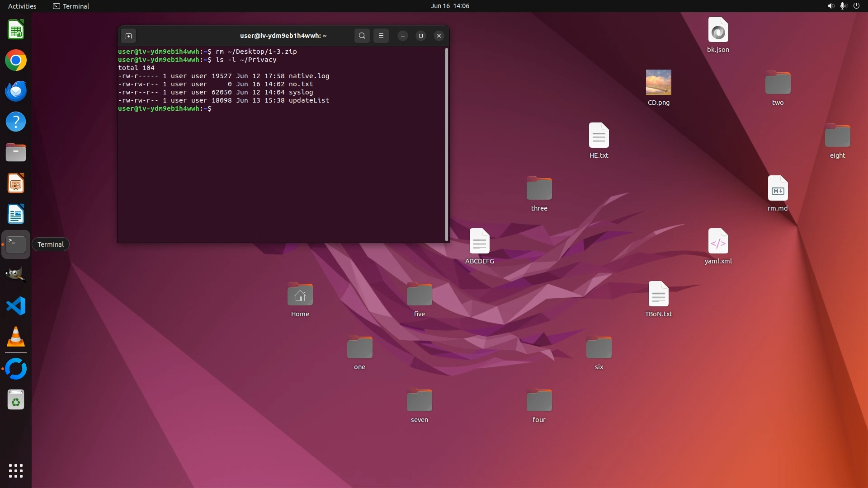The image size is (868, 488).
Task: Select the CD.png image thumbnail
Action: click(x=658, y=82)
